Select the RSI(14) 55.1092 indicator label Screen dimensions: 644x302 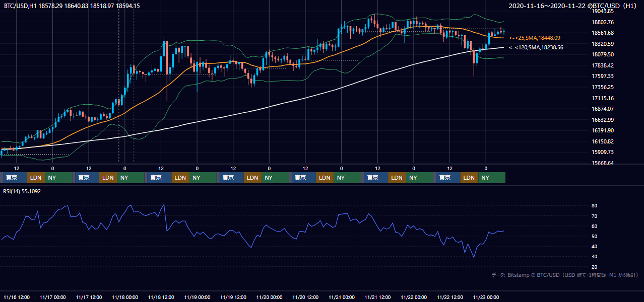pyautogui.click(x=22, y=191)
